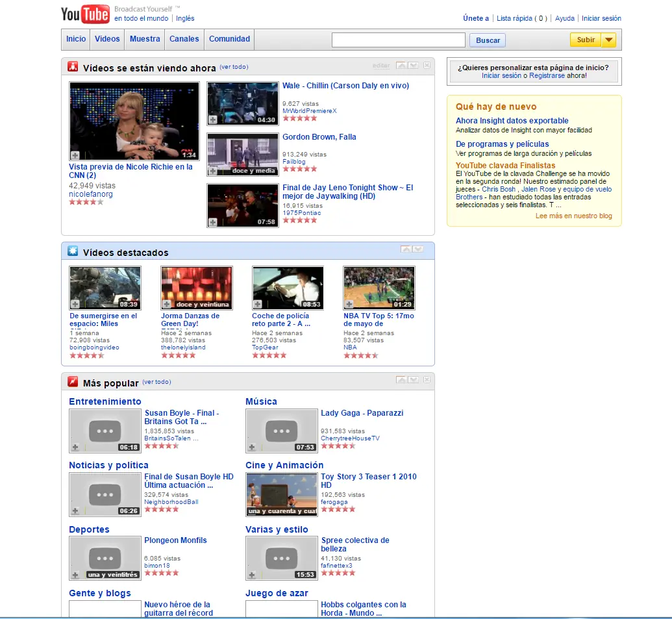Open 'Lee más en nuestro blog' link
Viewport: 672px width, 619px height.
574,216
